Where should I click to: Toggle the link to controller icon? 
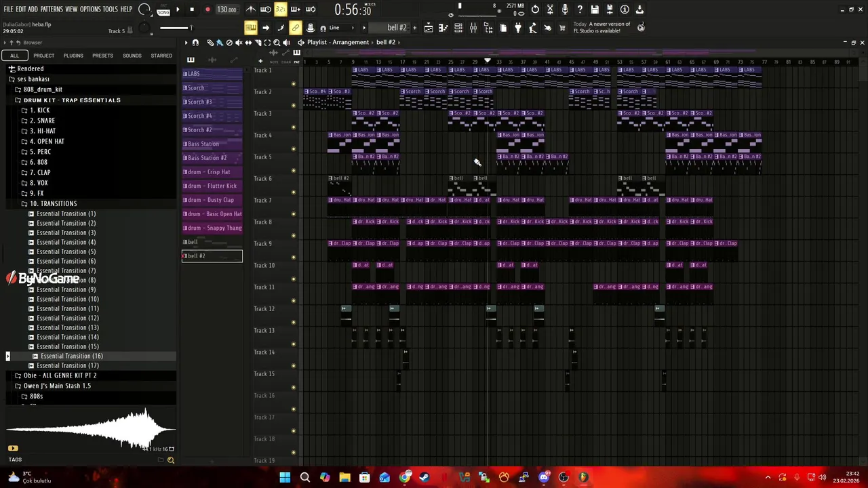[295, 28]
